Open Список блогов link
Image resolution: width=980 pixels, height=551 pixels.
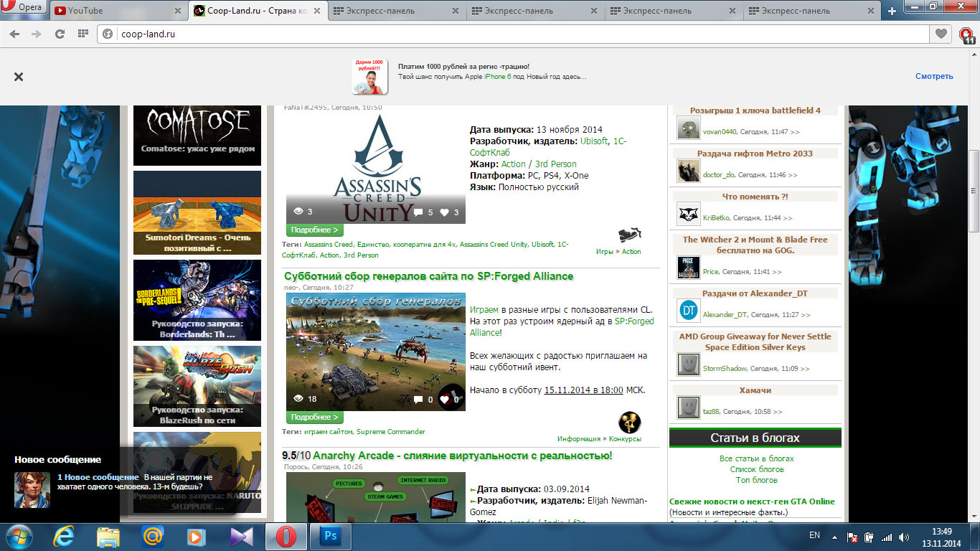756,469
